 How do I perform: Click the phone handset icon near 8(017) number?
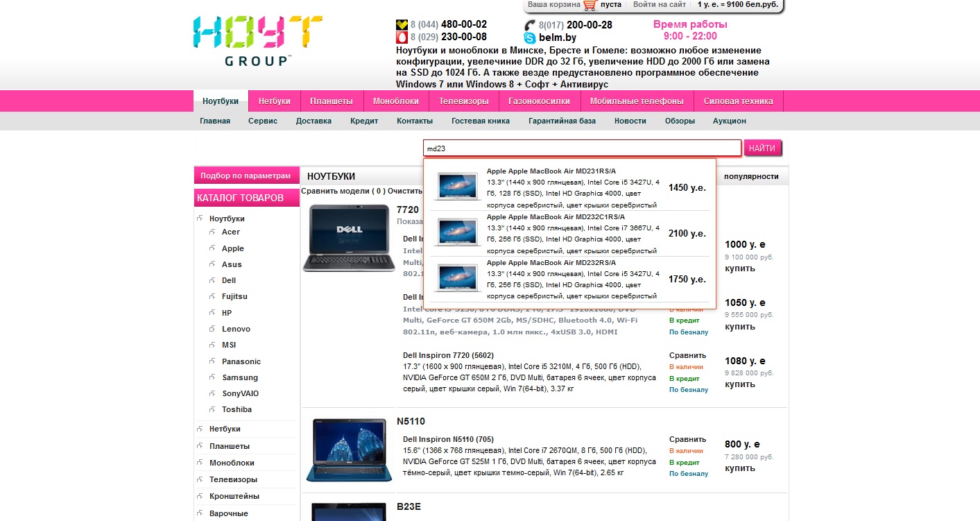pyautogui.click(x=530, y=25)
